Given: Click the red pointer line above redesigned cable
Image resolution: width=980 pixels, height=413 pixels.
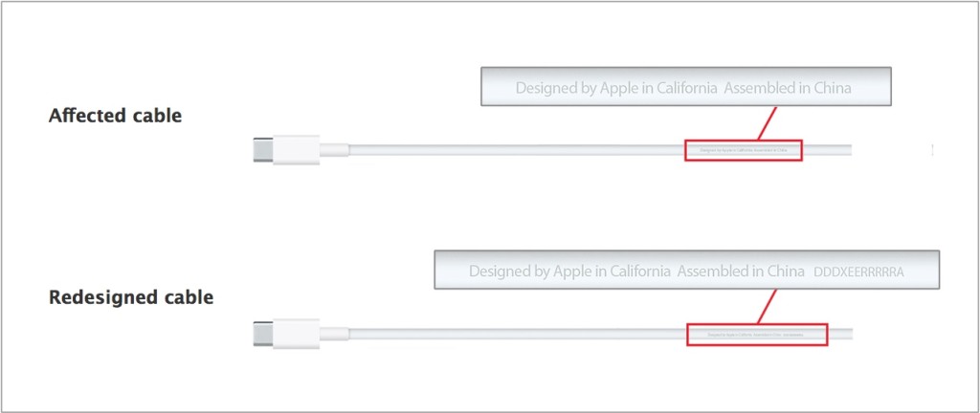Looking at the screenshot, I should tap(765, 306).
